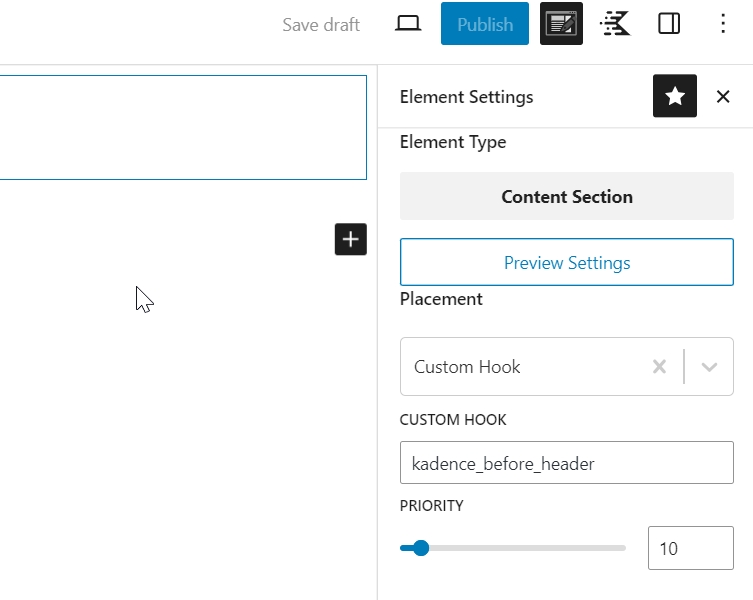Open the Kadence blocks controls icon

(x=615, y=24)
